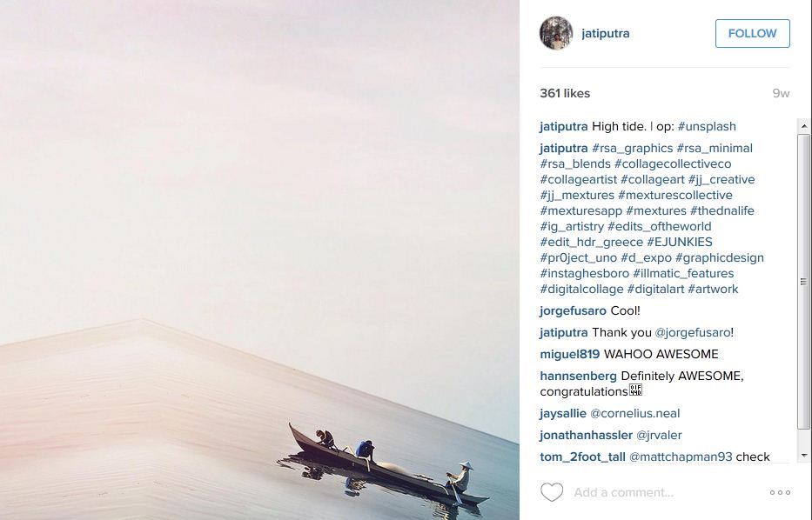Viewport: 812px width, 520px height.
Task: Like the post with heart icon
Action: click(x=552, y=492)
